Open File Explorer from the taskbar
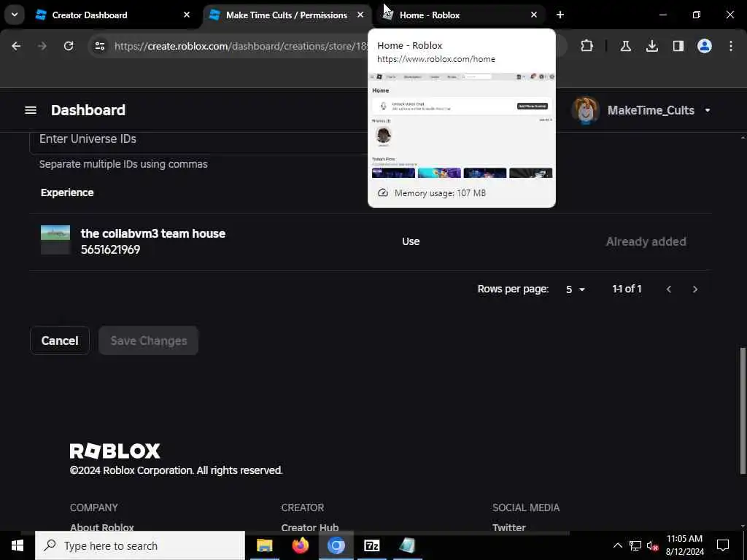Image resolution: width=747 pixels, height=560 pixels. pos(264,545)
